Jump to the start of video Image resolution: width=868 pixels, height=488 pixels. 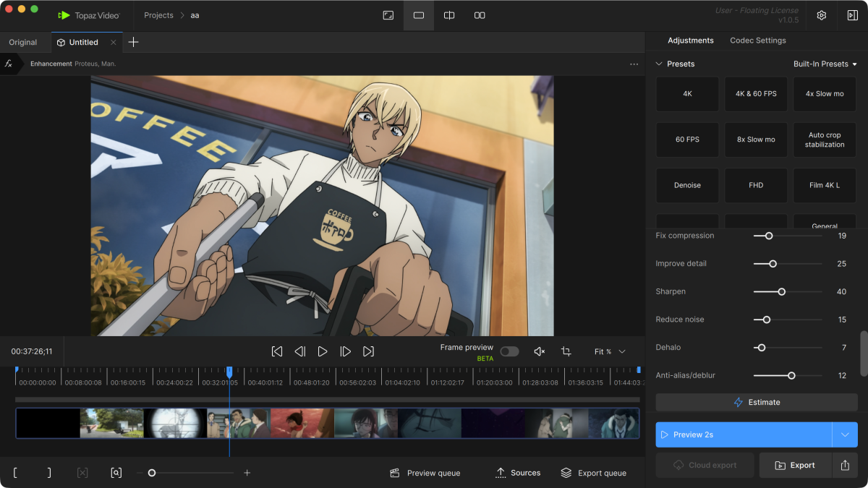(x=277, y=351)
